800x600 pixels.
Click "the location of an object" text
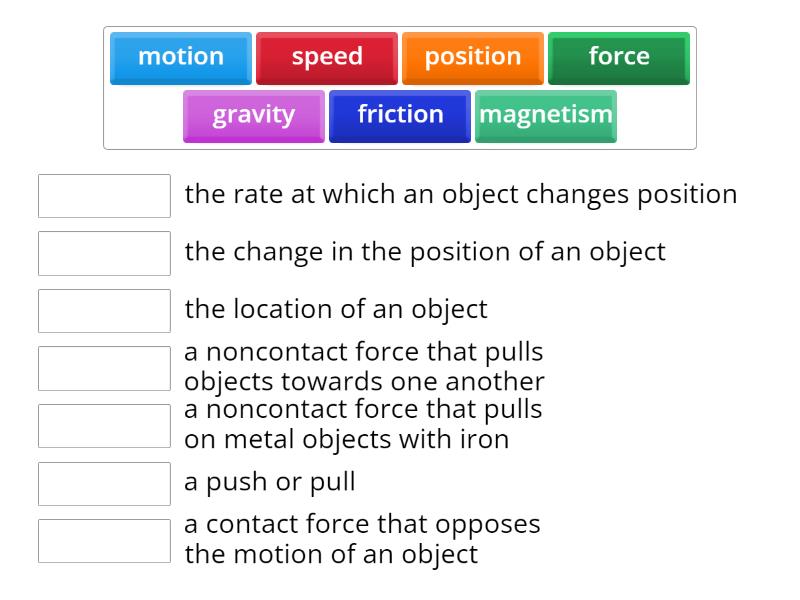tap(335, 309)
